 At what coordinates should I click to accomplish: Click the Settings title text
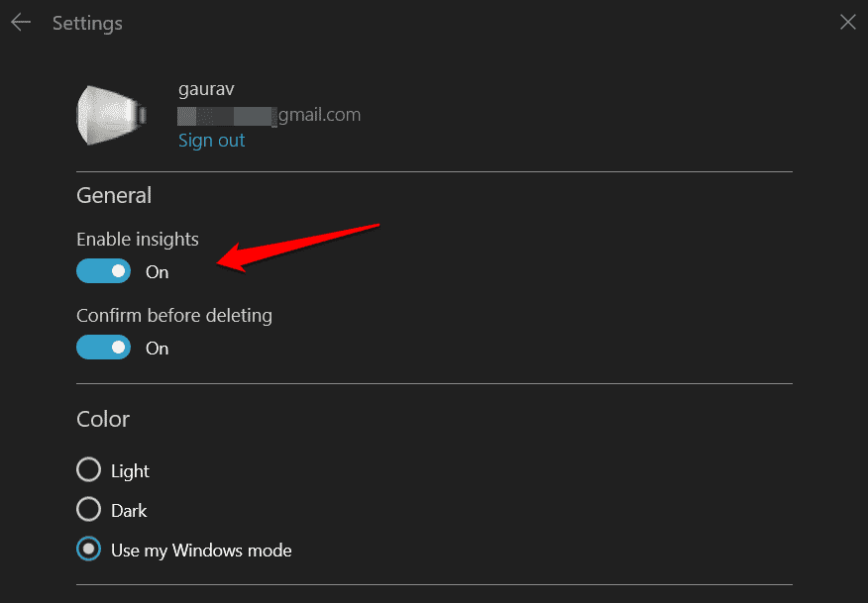pos(87,22)
